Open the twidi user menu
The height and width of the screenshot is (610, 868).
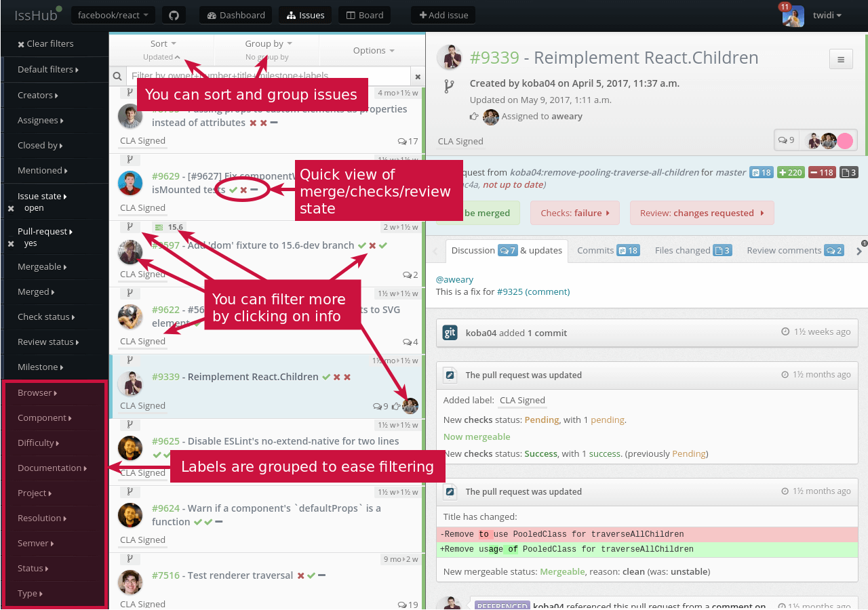coord(827,15)
